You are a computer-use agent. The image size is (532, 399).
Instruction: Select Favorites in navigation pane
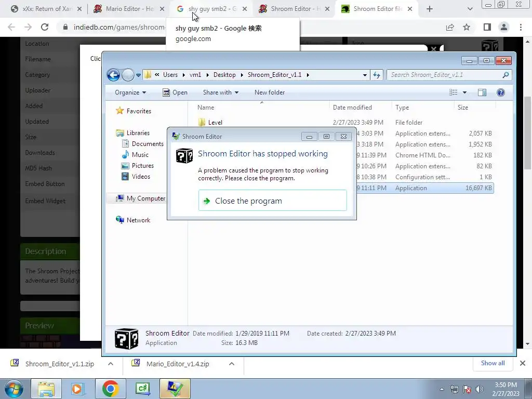139,111
